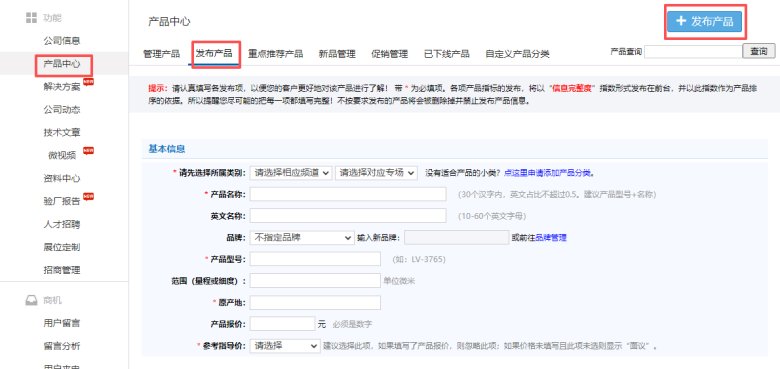Focus the 产品报价 input field
The height and width of the screenshot is (369, 780).
click(x=283, y=324)
